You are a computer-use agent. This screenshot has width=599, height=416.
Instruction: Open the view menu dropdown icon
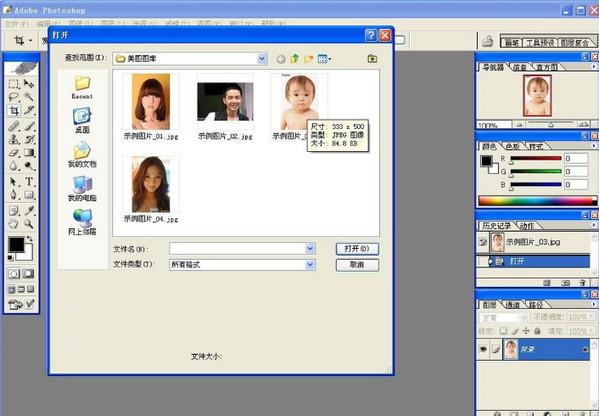click(x=325, y=59)
